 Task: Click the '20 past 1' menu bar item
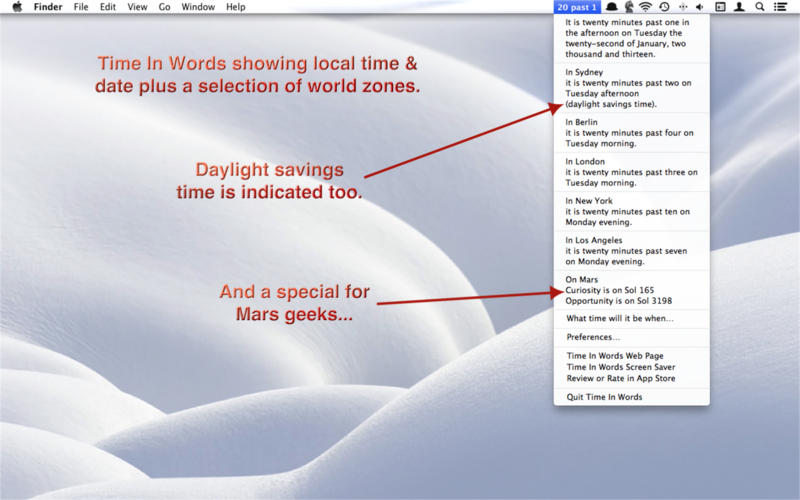click(577, 7)
